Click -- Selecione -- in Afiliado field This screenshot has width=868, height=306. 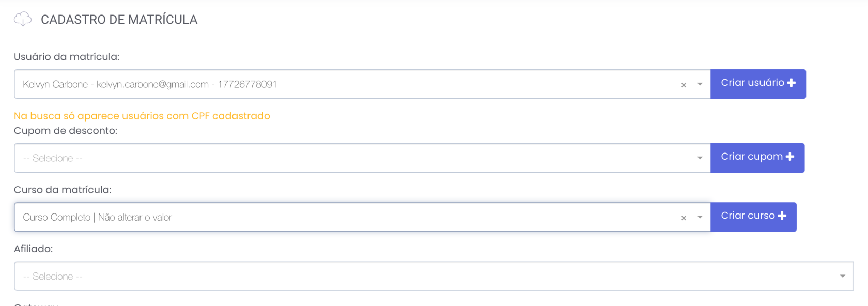pyautogui.click(x=52, y=276)
